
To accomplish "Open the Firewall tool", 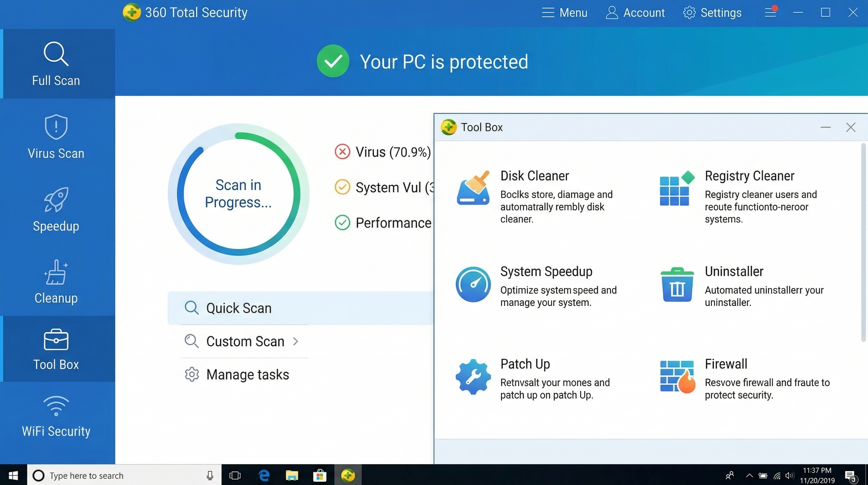I will (x=726, y=364).
